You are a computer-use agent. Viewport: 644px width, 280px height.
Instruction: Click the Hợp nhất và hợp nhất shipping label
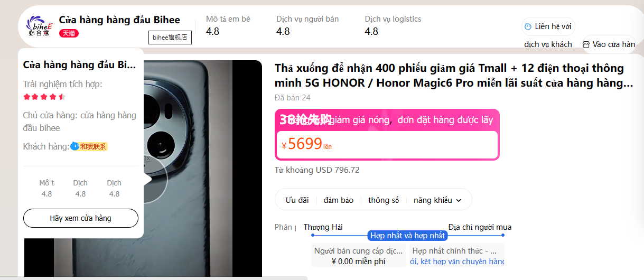(407, 236)
